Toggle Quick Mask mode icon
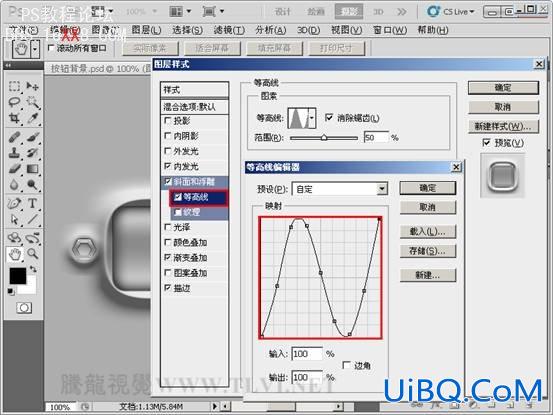Screen dimensions: 553x415 (x=24, y=308)
